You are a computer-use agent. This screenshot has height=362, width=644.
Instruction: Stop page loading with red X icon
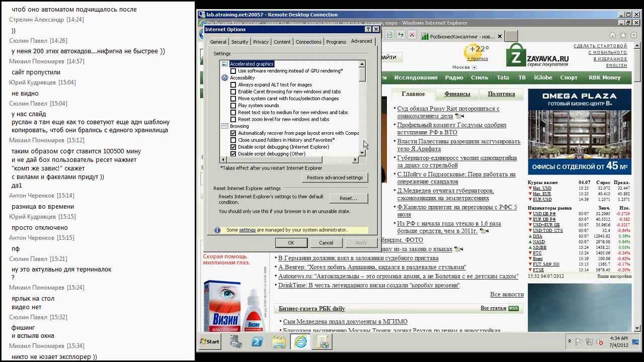tap(412, 35)
